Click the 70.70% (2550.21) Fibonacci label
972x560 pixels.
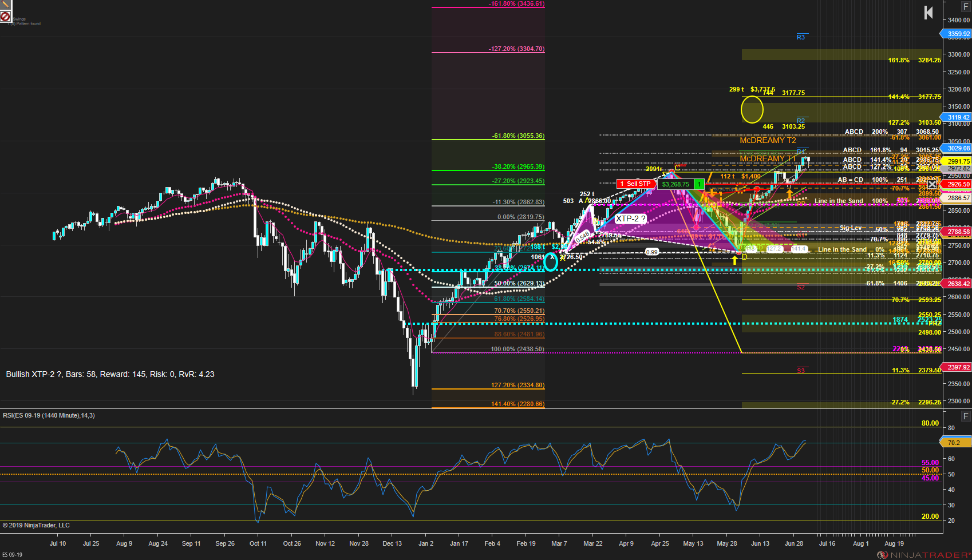point(519,311)
